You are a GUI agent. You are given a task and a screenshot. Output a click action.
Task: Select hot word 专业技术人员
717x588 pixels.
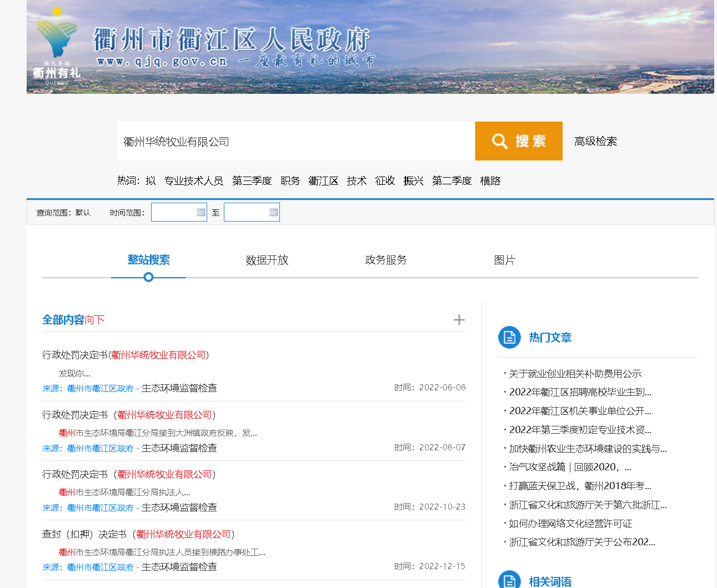(193, 181)
